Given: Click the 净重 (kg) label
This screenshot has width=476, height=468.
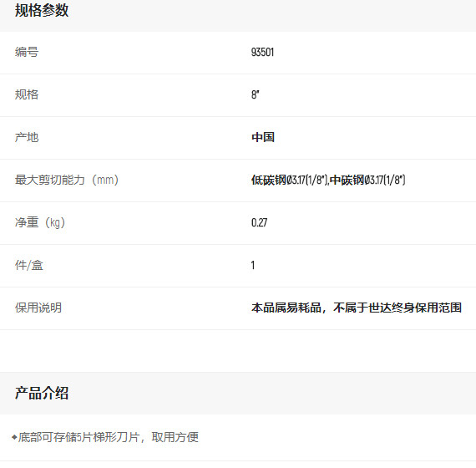Looking at the screenshot, I should 40,222.
